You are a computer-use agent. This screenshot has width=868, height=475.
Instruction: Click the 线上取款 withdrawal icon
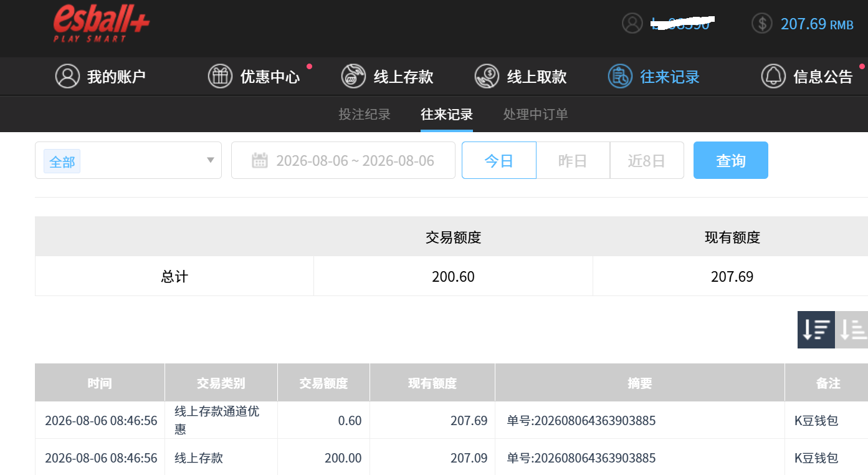[x=487, y=76]
